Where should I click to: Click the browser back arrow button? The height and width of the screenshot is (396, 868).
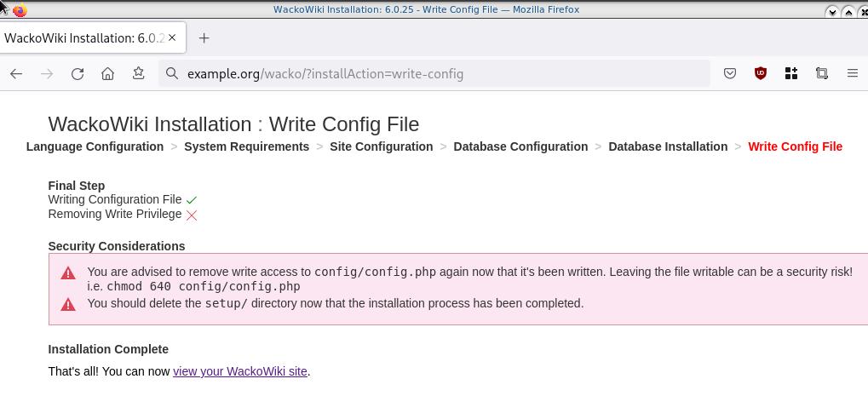point(16,74)
